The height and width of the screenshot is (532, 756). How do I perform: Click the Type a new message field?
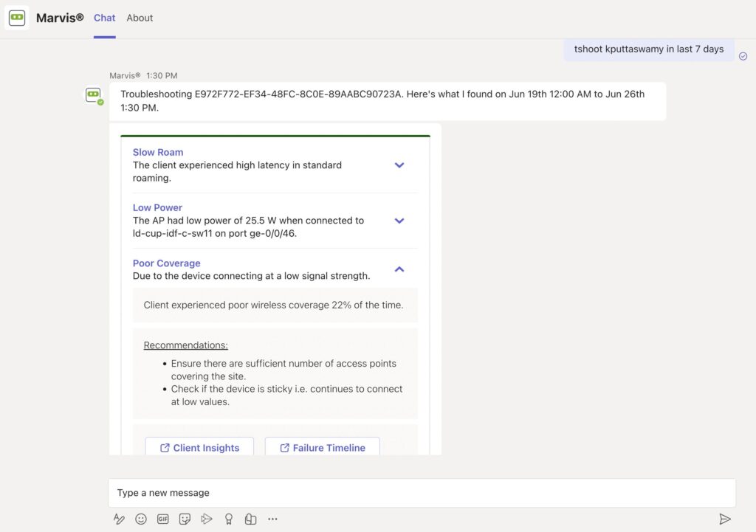point(421,492)
